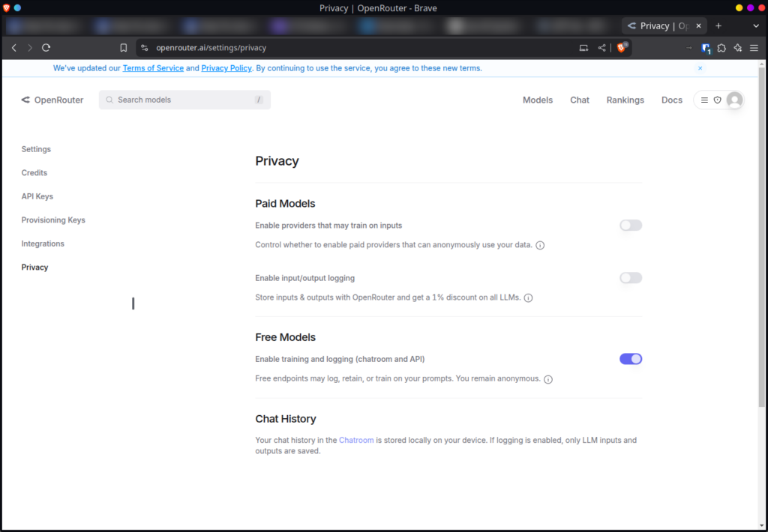Click the address bar URL
Viewport: 768px width, 532px height.
[x=211, y=47]
